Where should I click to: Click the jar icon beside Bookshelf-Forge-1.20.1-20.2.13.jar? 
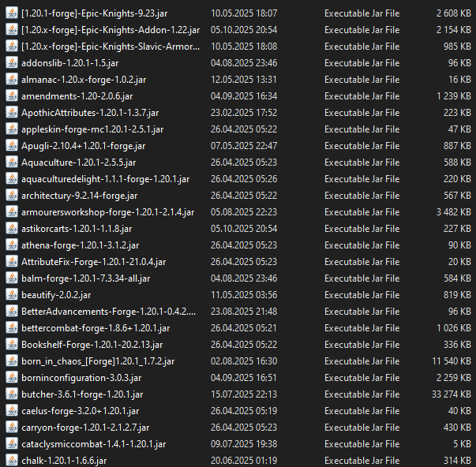click(x=12, y=345)
